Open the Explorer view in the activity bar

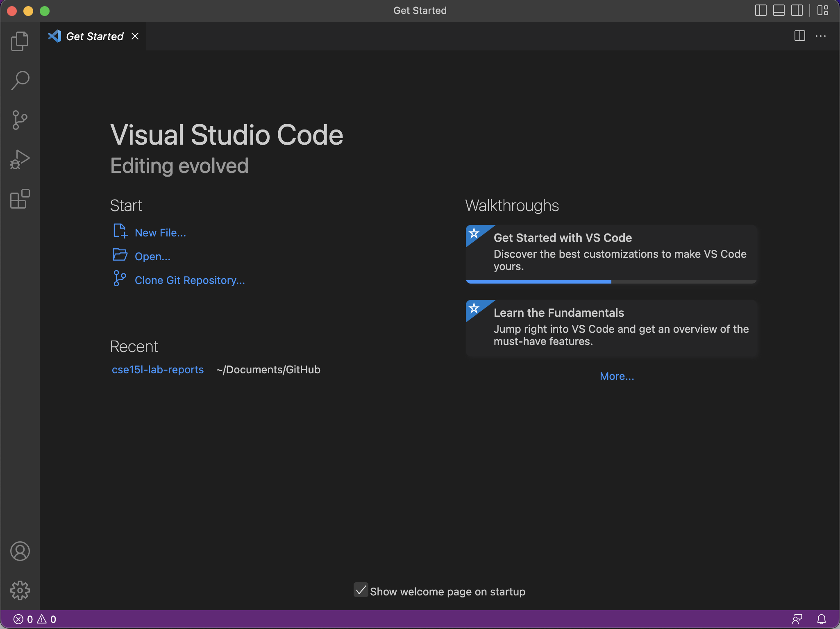pyautogui.click(x=20, y=41)
